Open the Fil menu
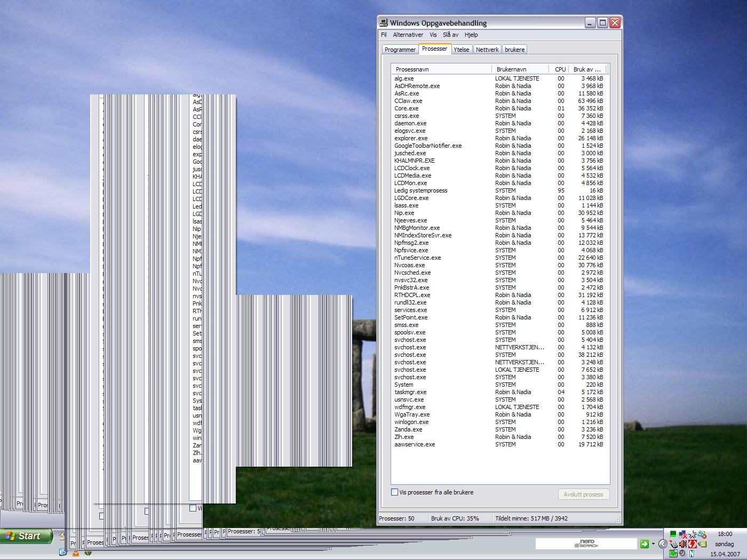 [384, 35]
